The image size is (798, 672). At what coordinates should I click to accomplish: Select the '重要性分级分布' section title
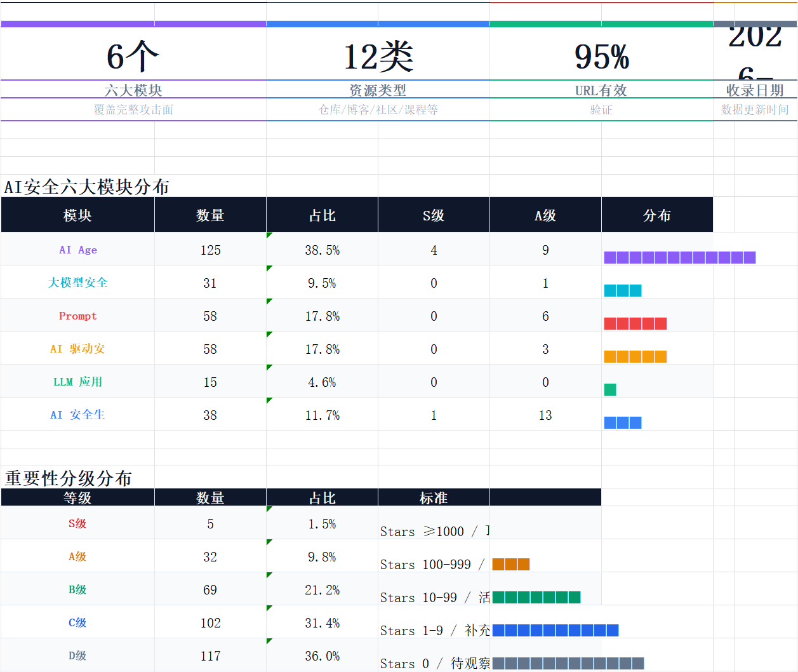(69, 478)
